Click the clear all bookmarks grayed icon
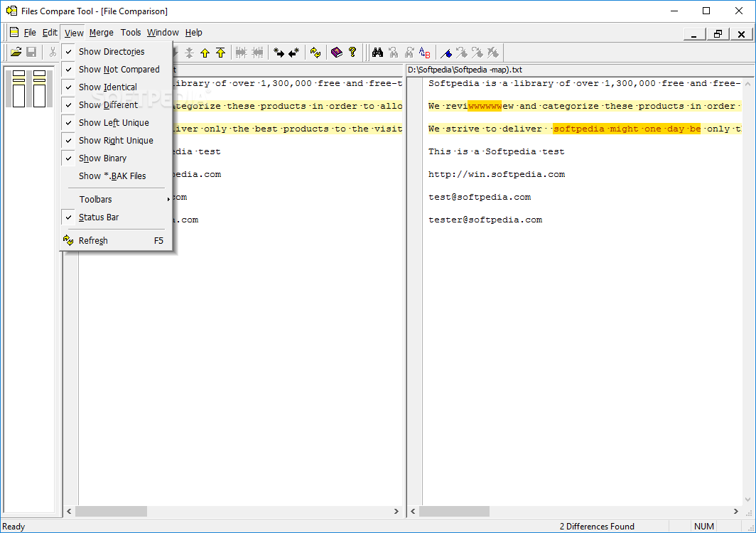This screenshot has height=533, width=756. tap(493, 53)
